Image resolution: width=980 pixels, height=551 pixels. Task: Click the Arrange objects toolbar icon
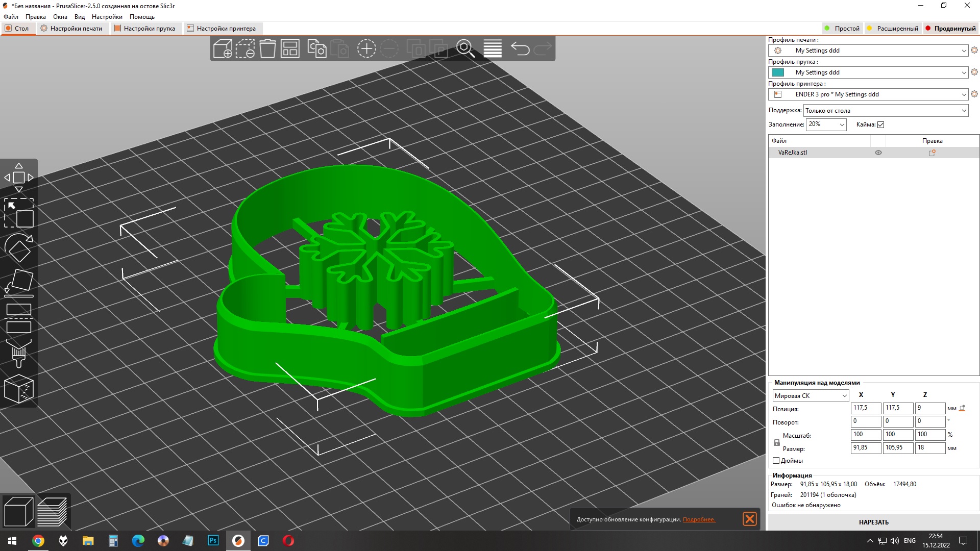coord(290,49)
